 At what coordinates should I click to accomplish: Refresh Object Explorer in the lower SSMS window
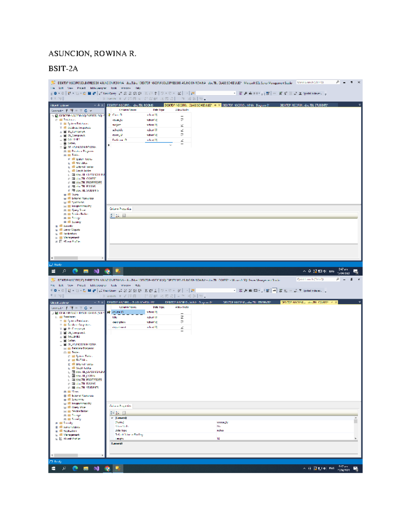[x=86, y=308]
